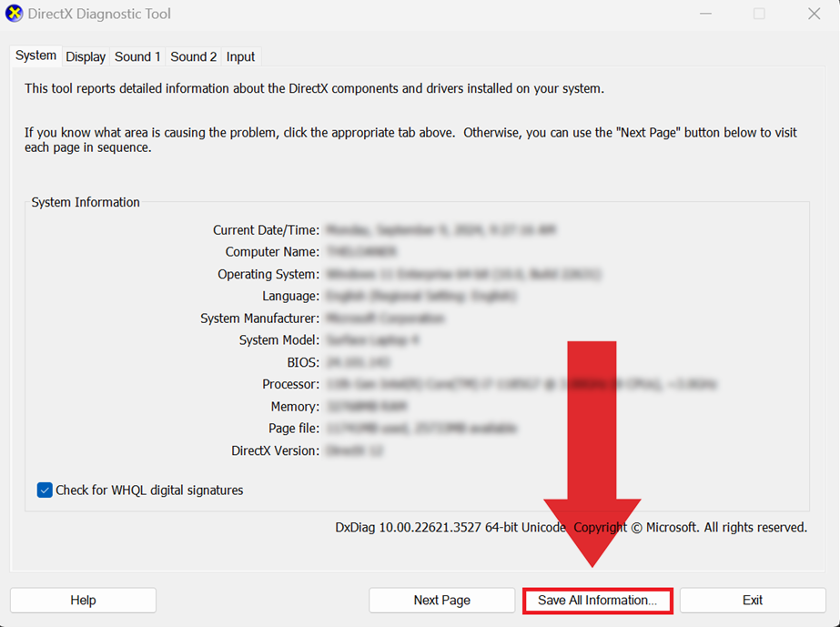
Task: Select the System tab
Action: click(36, 56)
